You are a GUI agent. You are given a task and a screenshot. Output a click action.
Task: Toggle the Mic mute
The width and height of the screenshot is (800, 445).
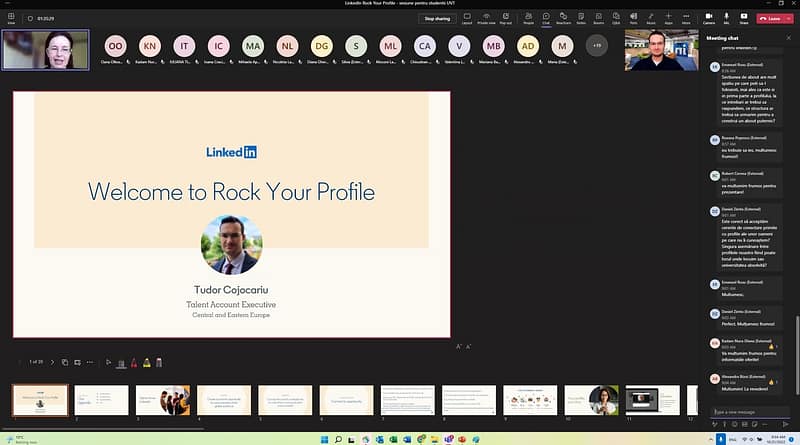coord(727,18)
